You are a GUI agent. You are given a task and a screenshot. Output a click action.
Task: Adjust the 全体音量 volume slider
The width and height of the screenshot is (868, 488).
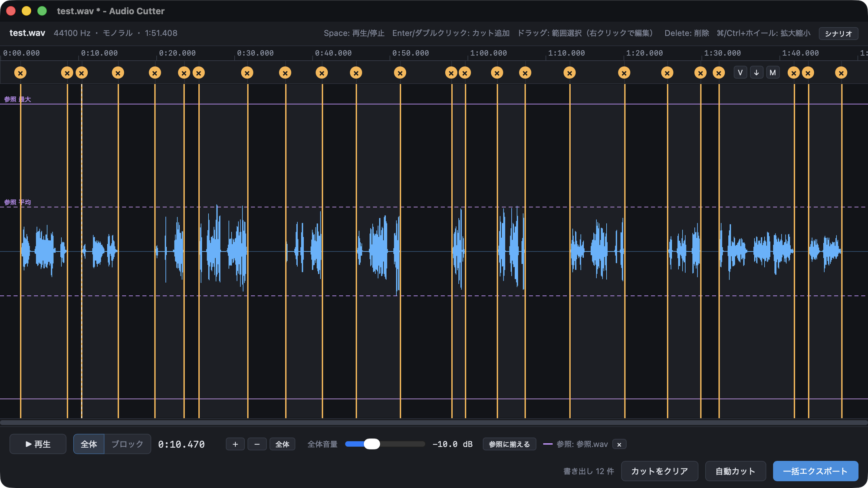(385, 444)
